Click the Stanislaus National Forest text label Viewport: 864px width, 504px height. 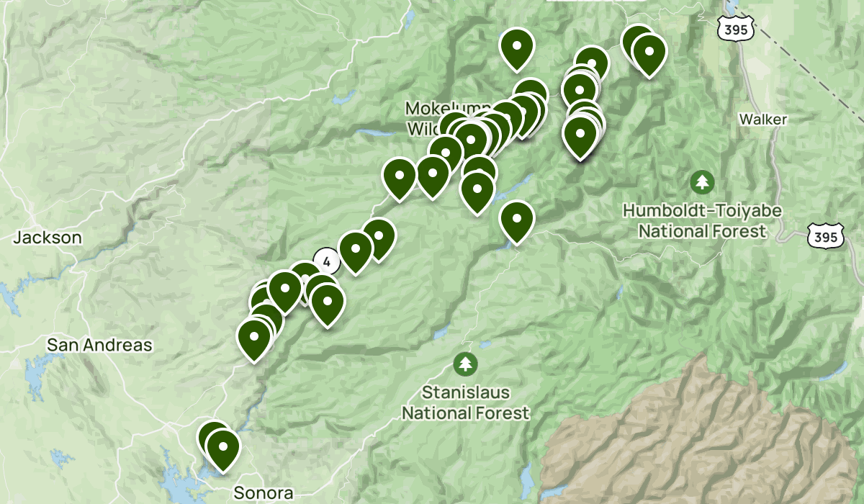[466, 403]
